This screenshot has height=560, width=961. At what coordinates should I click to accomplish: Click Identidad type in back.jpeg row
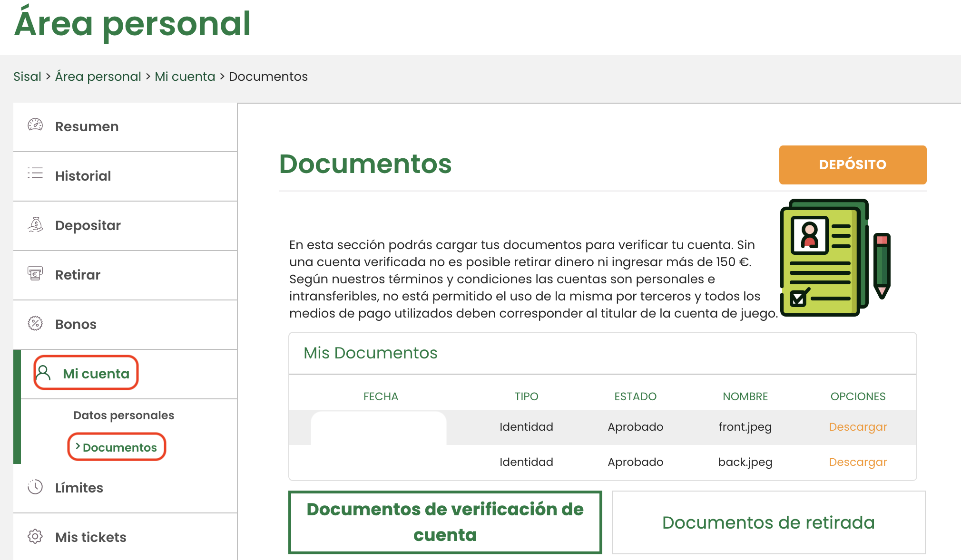point(526,462)
